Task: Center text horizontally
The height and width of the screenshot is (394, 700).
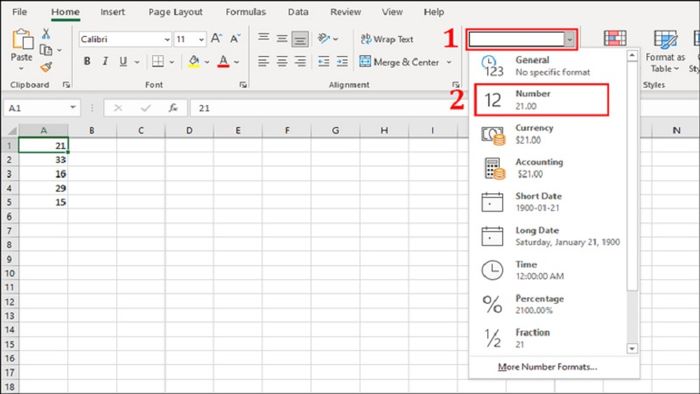Action: 282,61
